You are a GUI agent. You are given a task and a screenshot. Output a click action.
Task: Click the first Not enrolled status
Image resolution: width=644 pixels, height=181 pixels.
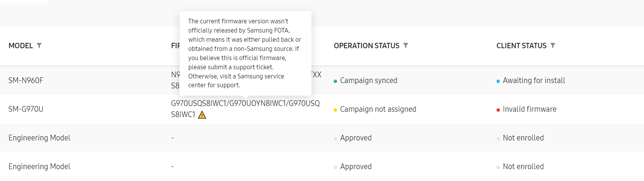pyautogui.click(x=523, y=138)
